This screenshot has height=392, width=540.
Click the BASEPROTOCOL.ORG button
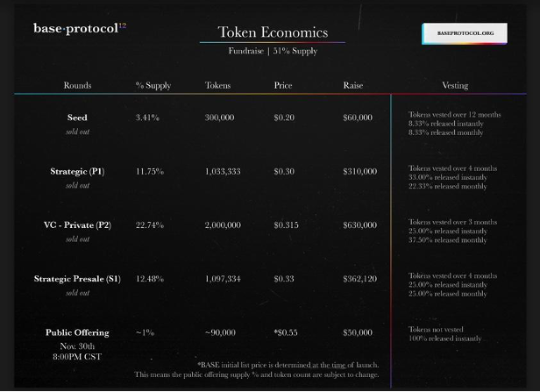click(465, 33)
